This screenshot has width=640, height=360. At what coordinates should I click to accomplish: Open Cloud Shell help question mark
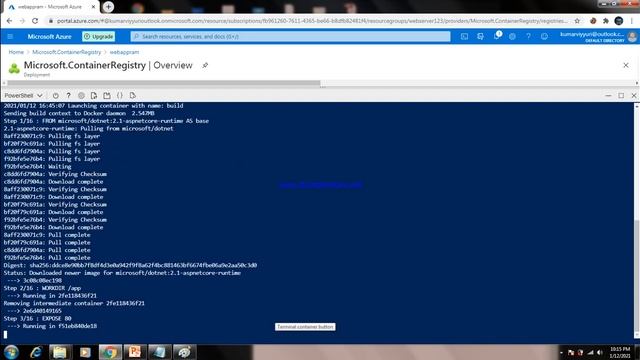[x=69, y=96]
